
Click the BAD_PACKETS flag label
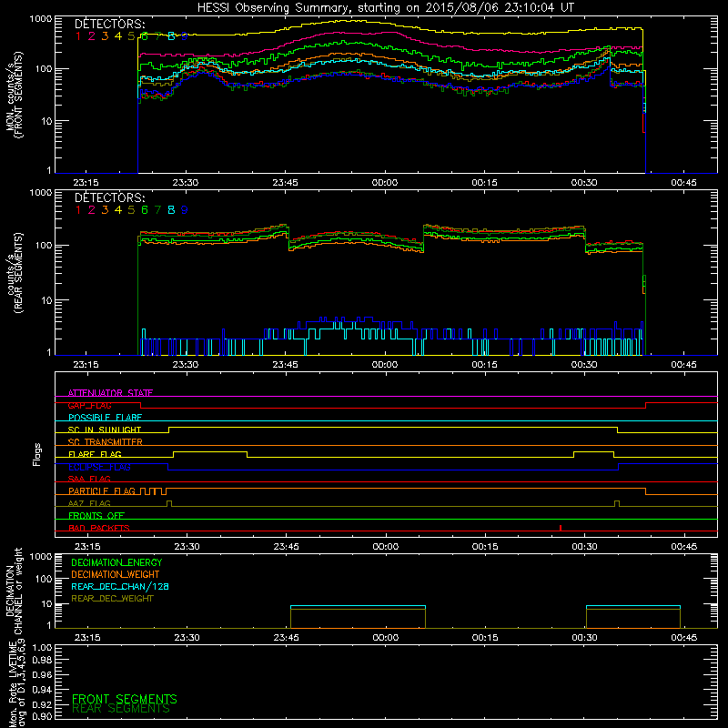pos(99,528)
